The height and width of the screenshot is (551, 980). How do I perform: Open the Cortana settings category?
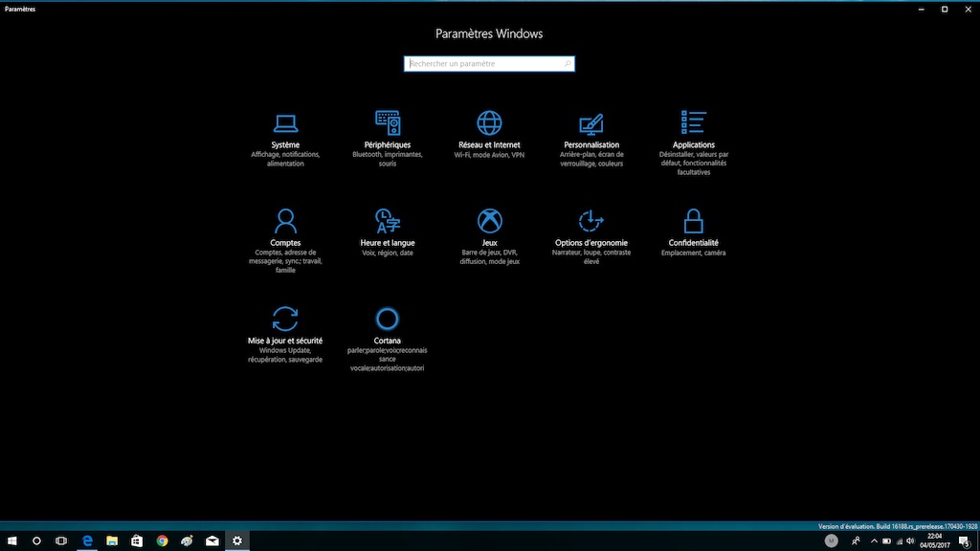click(x=388, y=320)
